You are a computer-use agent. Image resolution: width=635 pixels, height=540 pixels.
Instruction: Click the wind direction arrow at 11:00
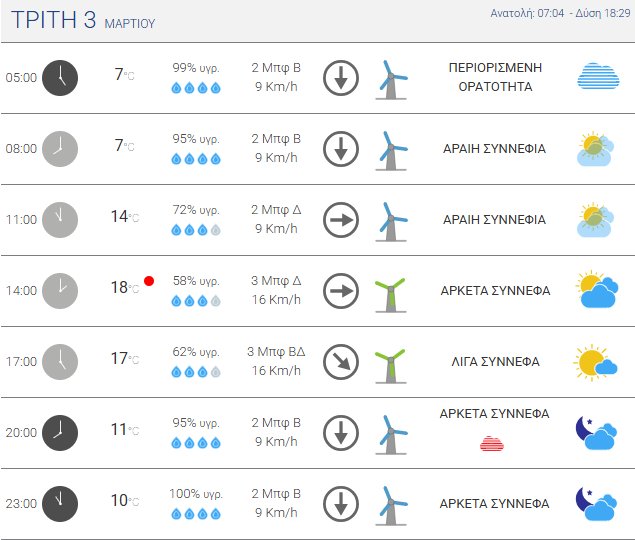[x=341, y=220]
